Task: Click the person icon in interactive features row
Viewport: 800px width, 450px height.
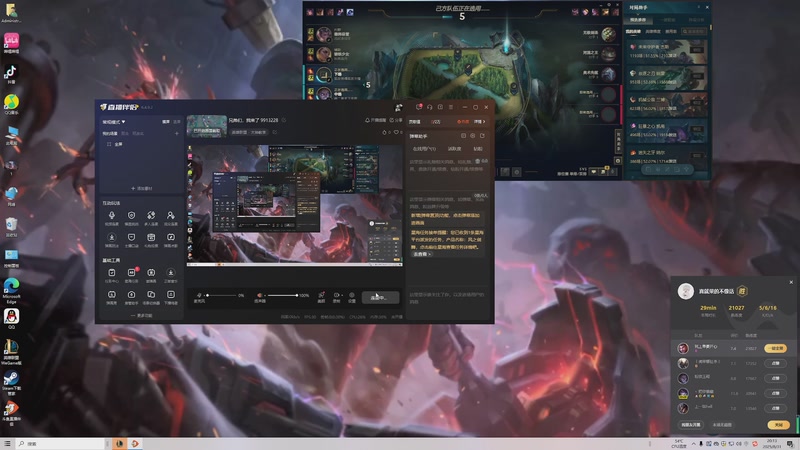Action: (170, 216)
